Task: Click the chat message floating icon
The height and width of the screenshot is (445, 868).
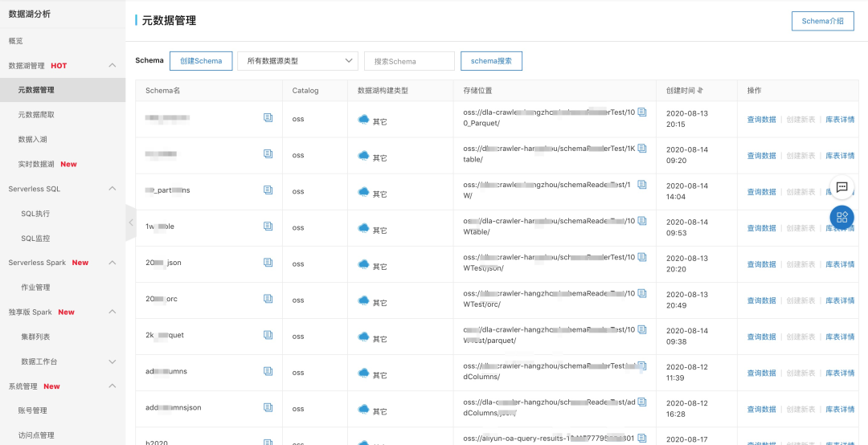Action: (x=841, y=187)
